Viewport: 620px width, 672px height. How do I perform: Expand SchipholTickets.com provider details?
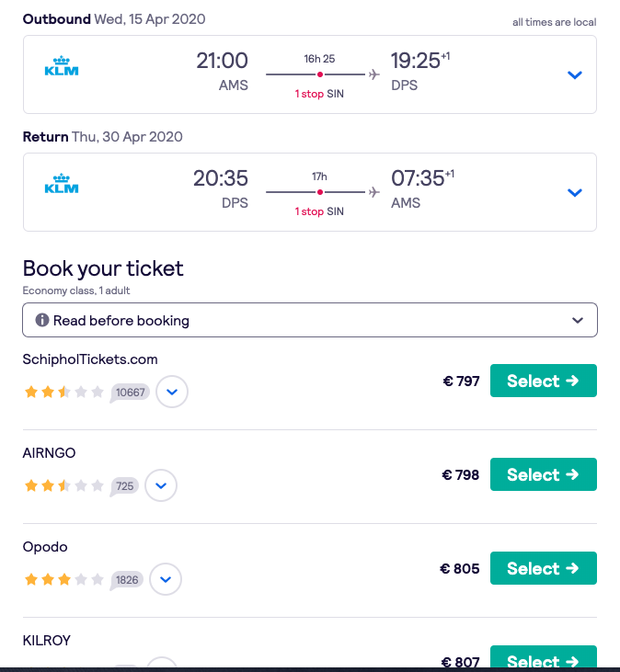[x=172, y=392]
